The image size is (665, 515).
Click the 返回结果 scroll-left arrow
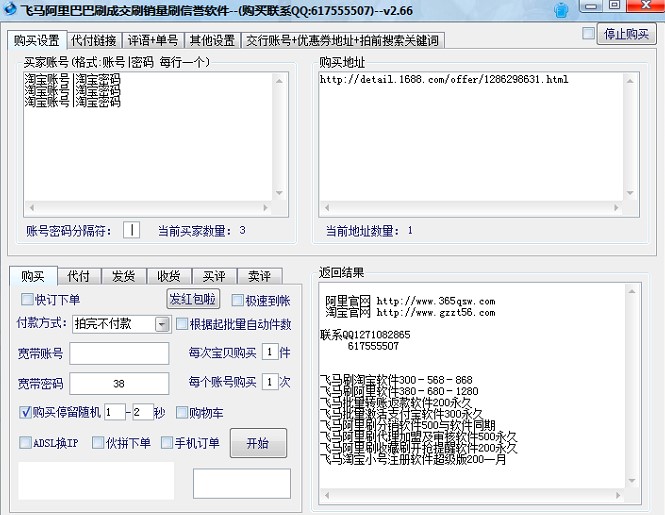(x=327, y=495)
